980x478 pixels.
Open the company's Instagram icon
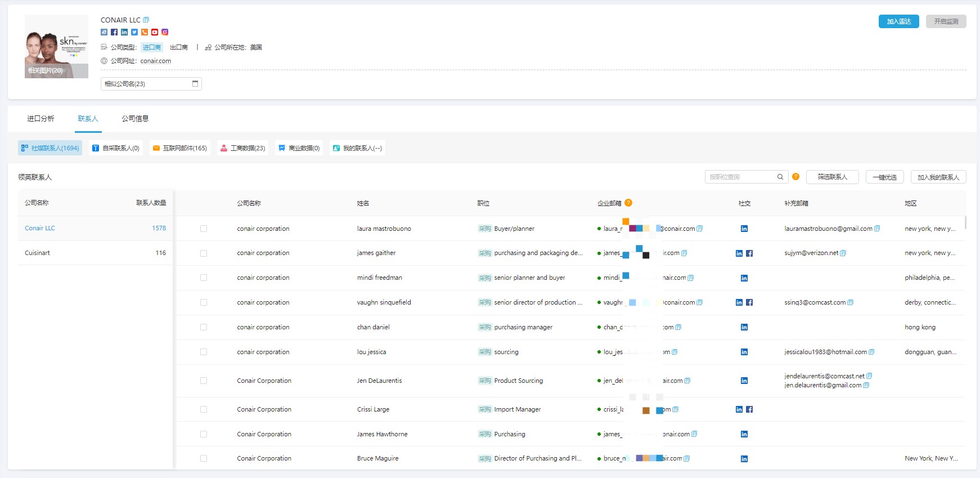pyautogui.click(x=165, y=32)
